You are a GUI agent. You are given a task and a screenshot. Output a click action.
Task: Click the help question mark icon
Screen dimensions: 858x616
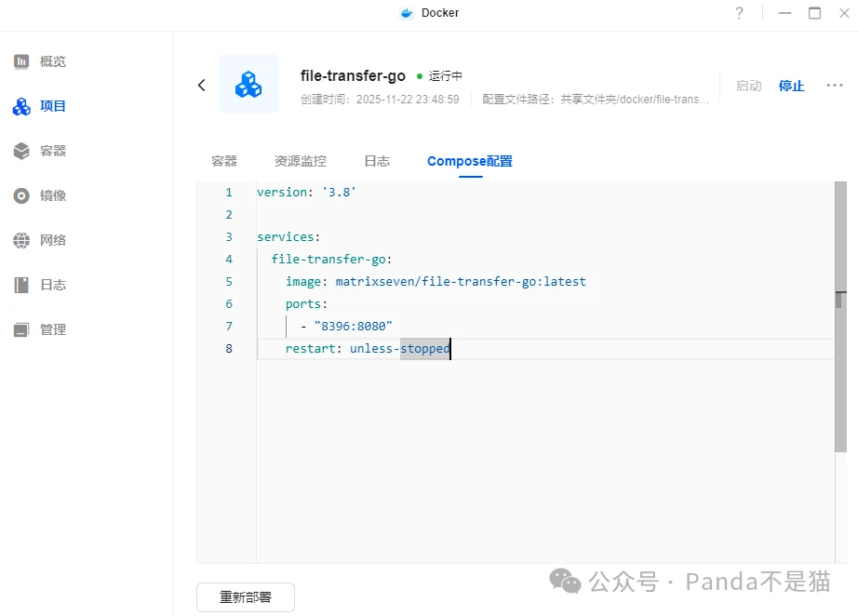739,13
